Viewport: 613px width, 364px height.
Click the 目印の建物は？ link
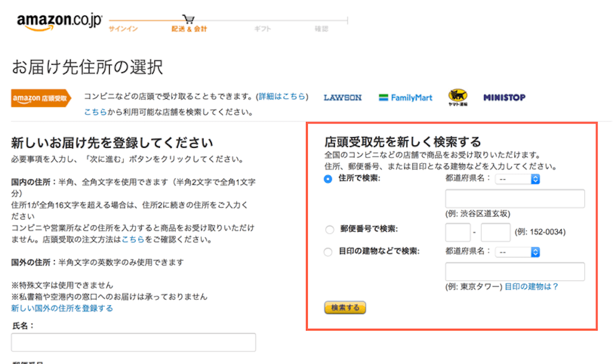(x=532, y=287)
